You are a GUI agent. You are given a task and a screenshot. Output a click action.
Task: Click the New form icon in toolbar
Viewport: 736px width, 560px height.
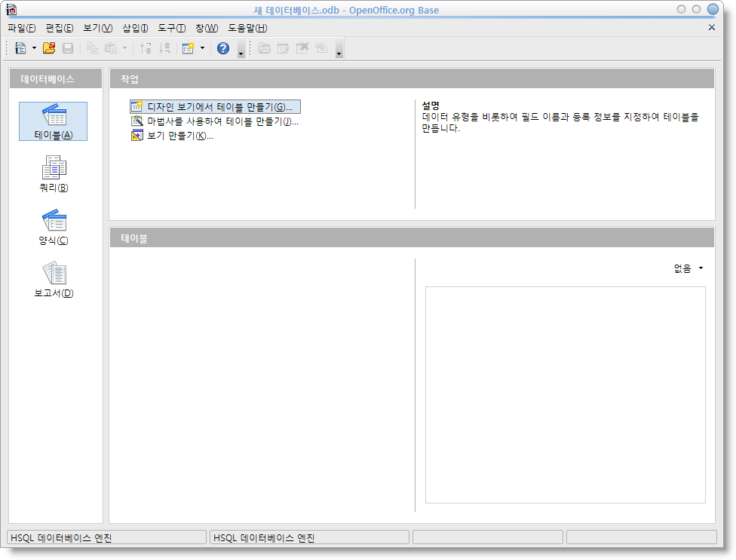189,47
